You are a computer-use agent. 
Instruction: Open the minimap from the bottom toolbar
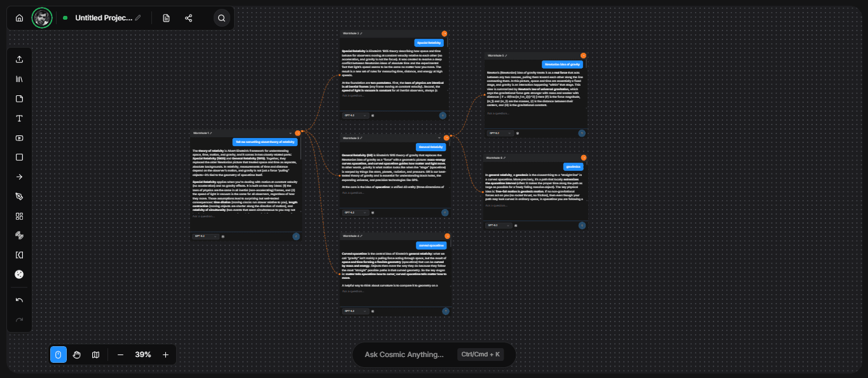[95, 354]
